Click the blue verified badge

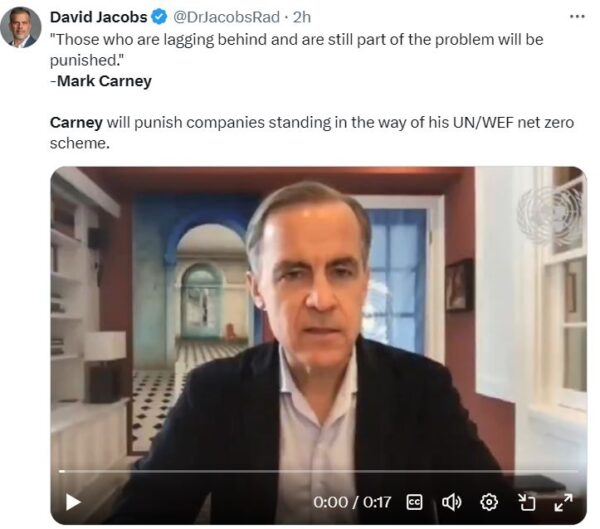pyautogui.click(x=160, y=17)
